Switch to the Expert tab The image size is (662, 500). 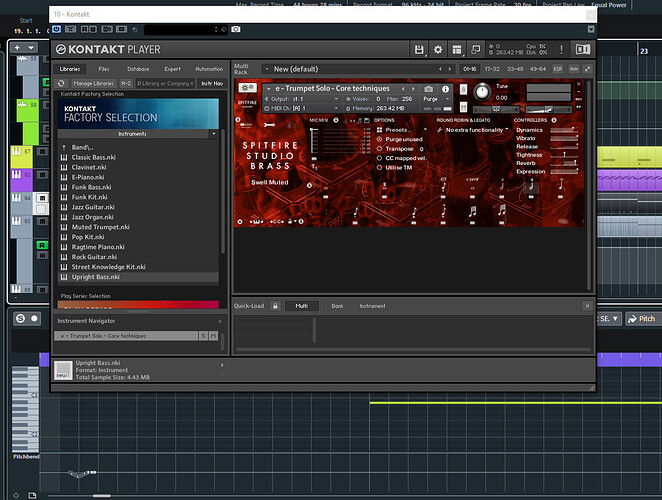click(x=172, y=69)
